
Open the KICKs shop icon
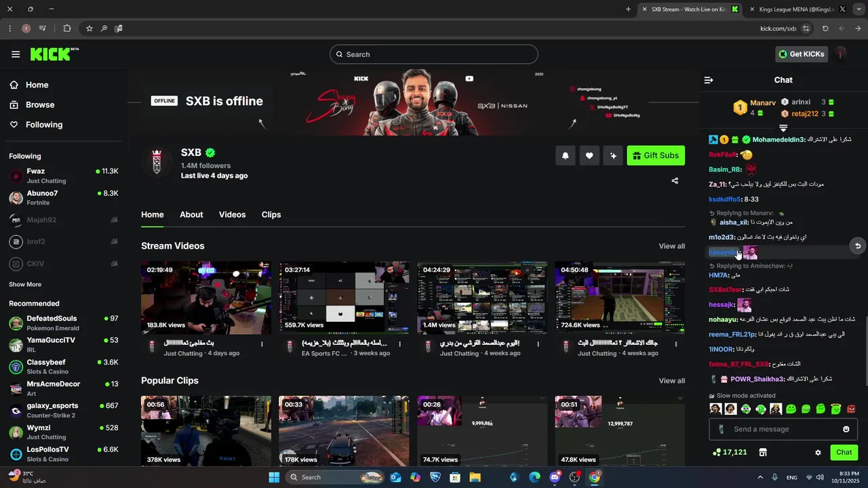pyautogui.click(x=762, y=452)
